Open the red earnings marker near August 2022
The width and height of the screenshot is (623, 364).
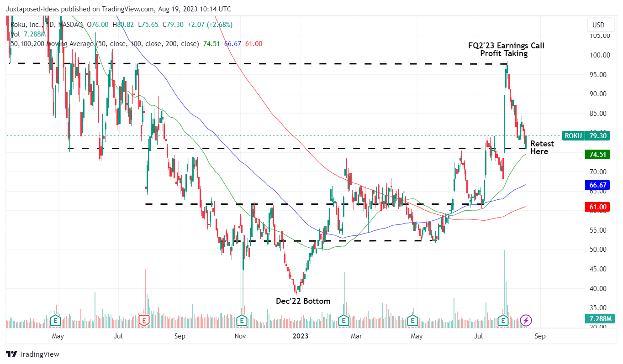[x=145, y=320]
